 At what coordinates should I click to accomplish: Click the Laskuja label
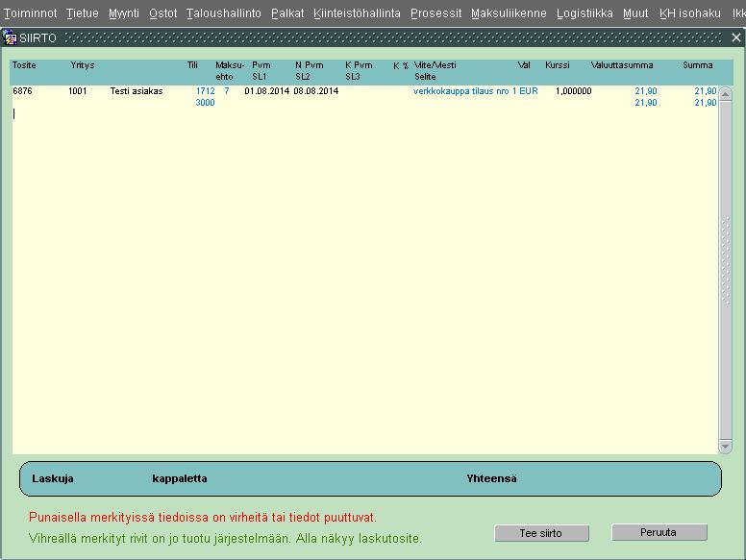point(53,478)
